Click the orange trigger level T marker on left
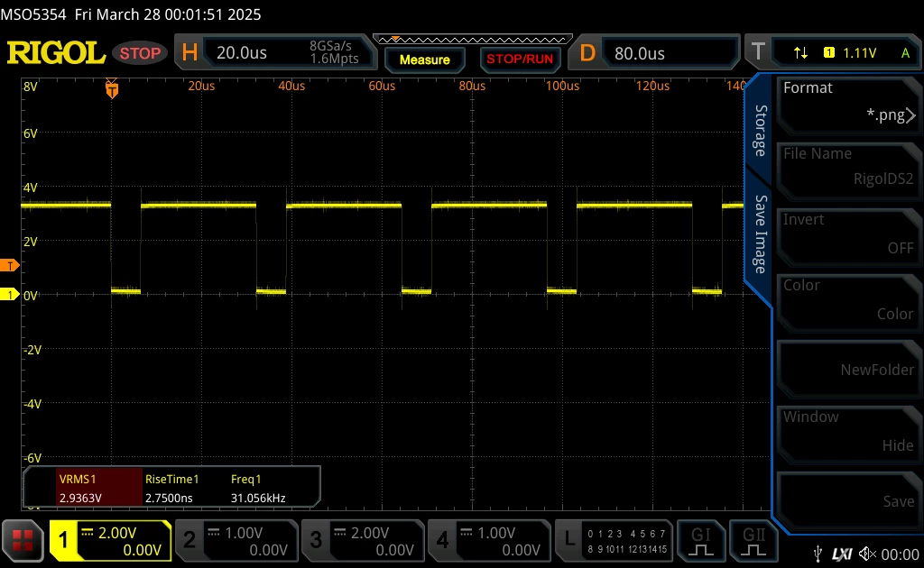Viewport: 924px width, 568px height. coord(9,265)
